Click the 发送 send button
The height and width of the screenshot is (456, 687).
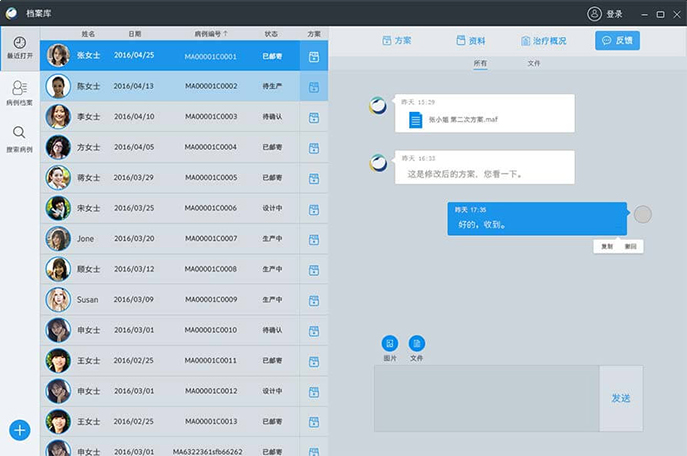click(x=620, y=398)
